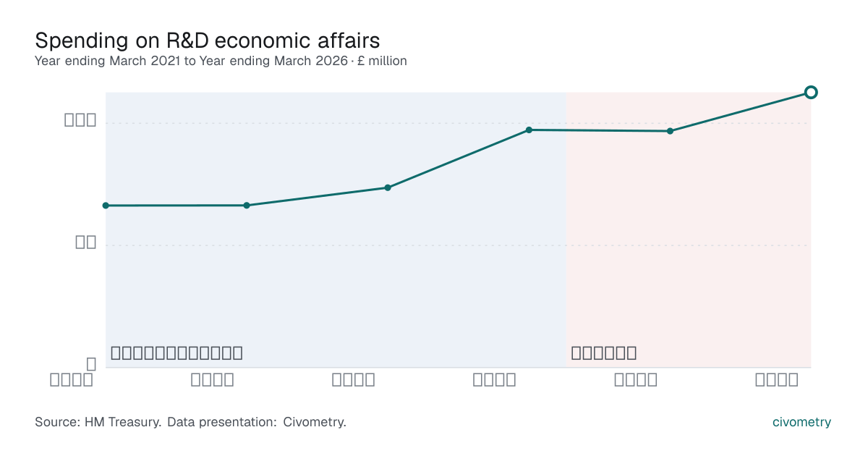Click the 'Data presentation: Civometry' credit
This screenshot has height=456, width=868.
click(257, 422)
